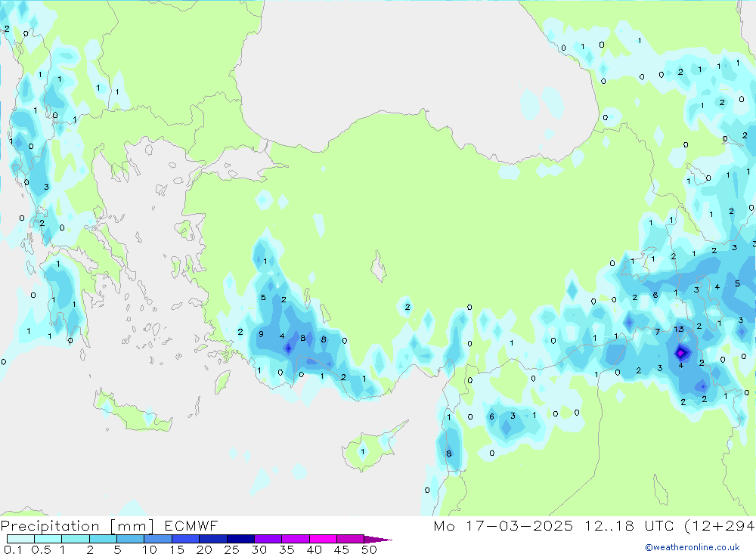Click legend label "25"
Viewport: 756px width, 554px height.
point(232,549)
